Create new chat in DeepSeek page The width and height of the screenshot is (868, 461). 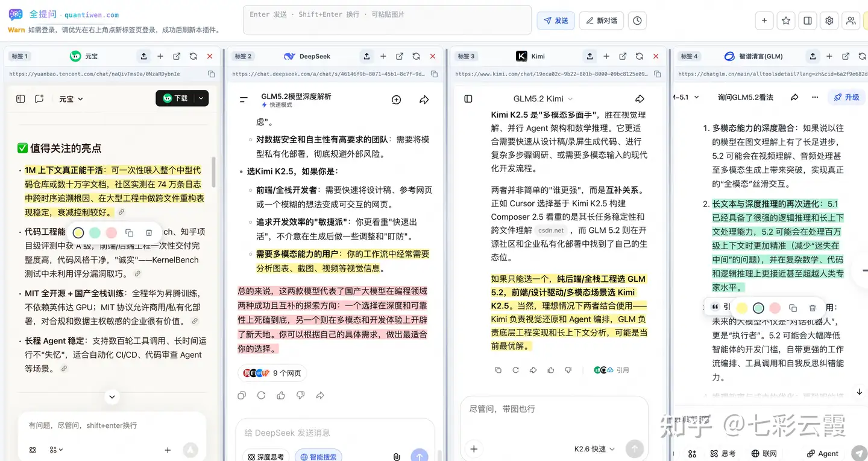pyautogui.click(x=396, y=100)
